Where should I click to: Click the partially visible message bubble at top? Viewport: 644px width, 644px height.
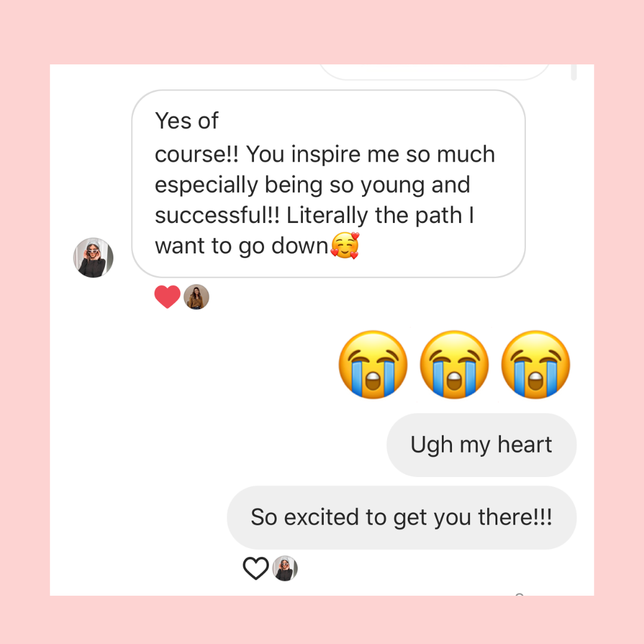(x=434, y=72)
